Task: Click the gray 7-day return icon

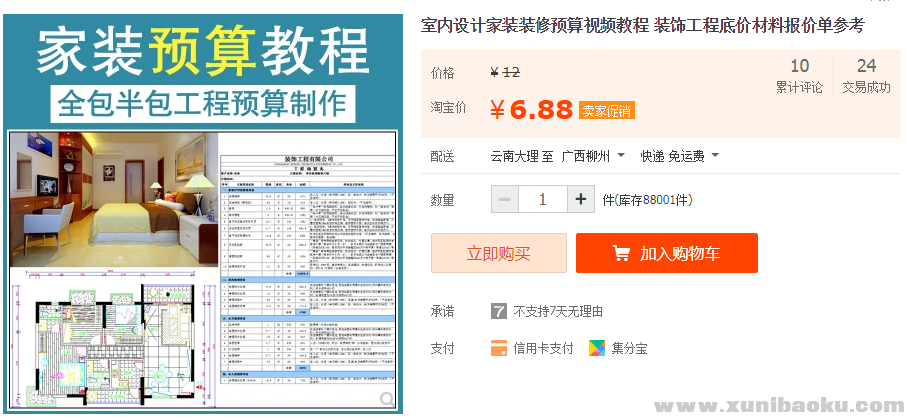Action: (499, 311)
